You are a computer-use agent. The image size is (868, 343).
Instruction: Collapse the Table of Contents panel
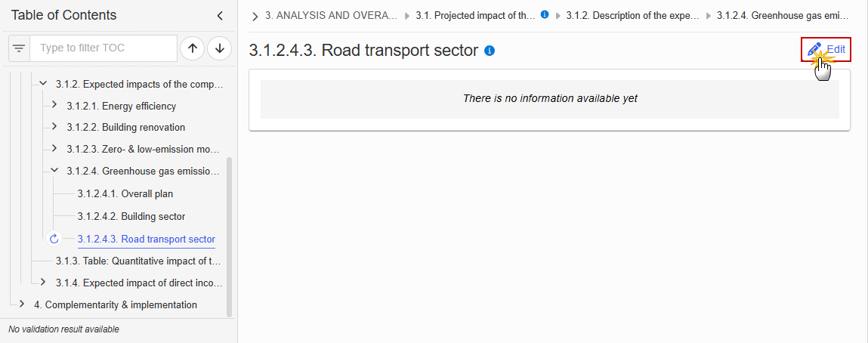[220, 16]
